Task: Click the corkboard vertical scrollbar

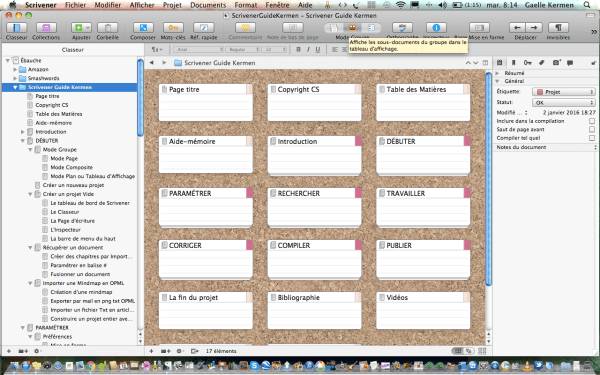Action: 488,178
